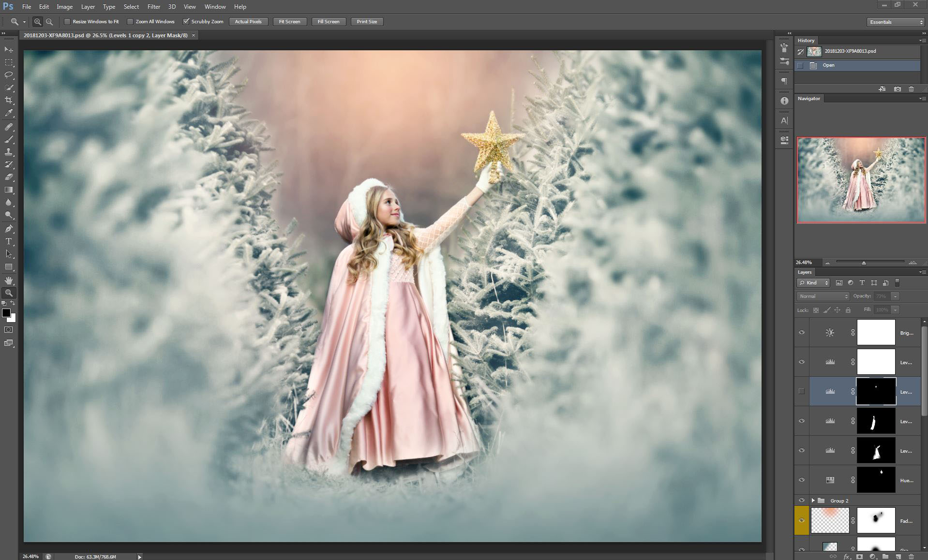This screenshot has height=560, width=928.
Task: Open the Filter menu
Action: 153,7
